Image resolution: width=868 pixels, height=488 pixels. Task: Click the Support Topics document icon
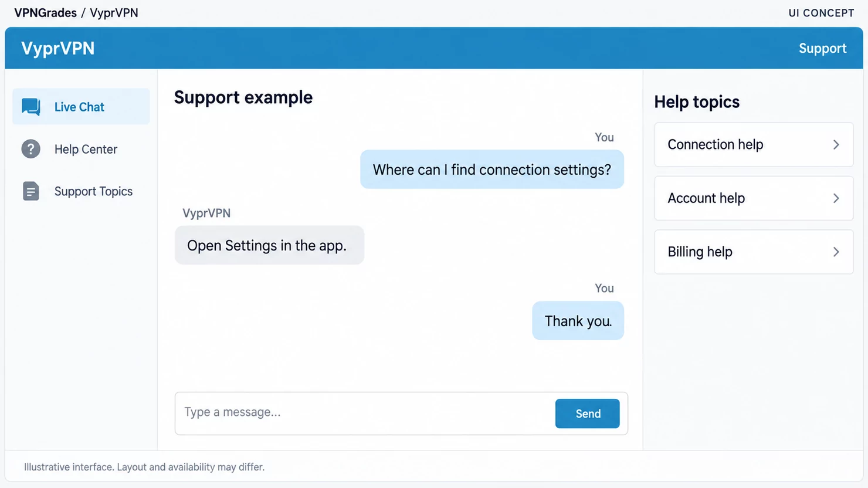point(31,191)
